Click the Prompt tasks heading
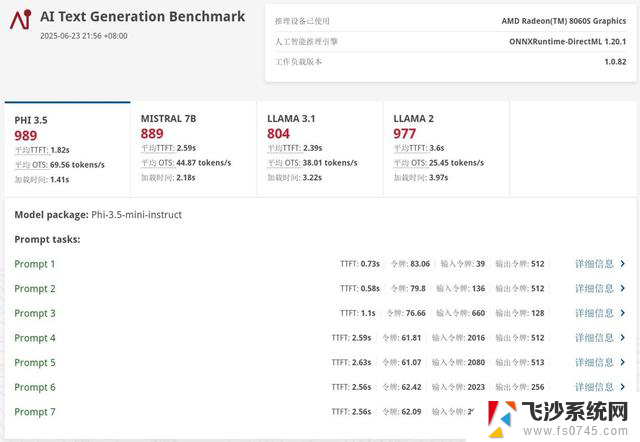The image size is (640, 442). click(47, 240)
